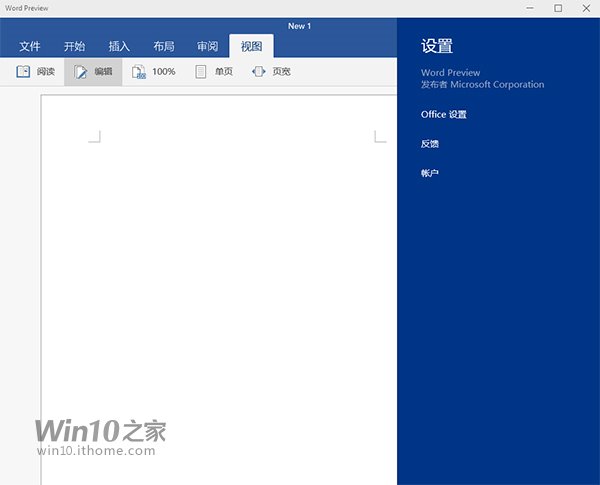Maximize the Word Preview window

click(x=558, y=8)
